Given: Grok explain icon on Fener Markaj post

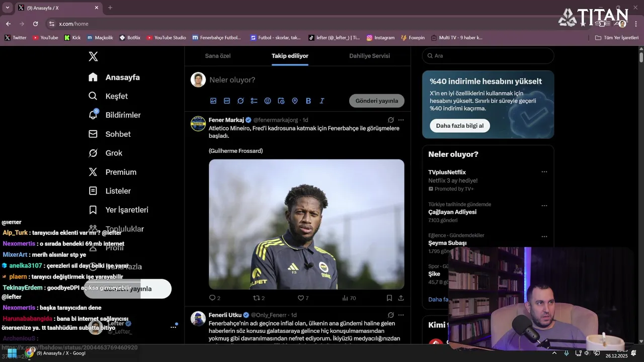Looking at the screenshot, I should tap(391, 120).
